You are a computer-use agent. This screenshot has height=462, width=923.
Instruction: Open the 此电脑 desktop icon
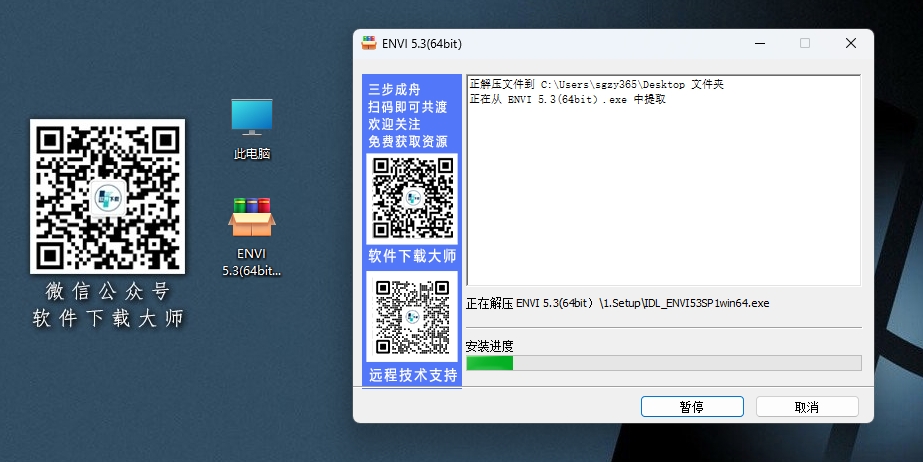[x=251, y=129]
